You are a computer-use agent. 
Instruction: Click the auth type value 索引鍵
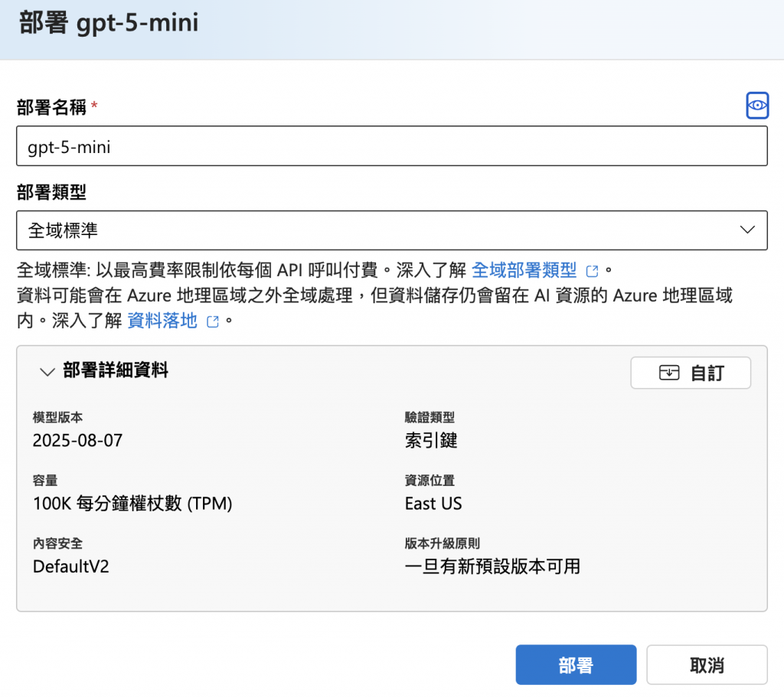pyautogui.click(x=431, y=441)
